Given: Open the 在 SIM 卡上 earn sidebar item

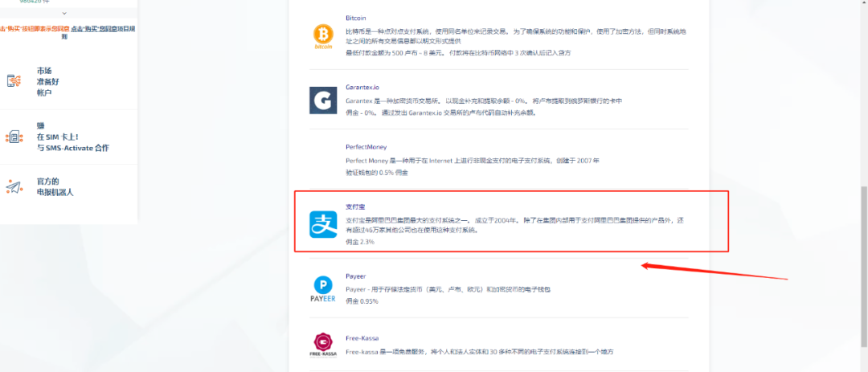Looking at the screenshot, I should click(x=72, y=137).
